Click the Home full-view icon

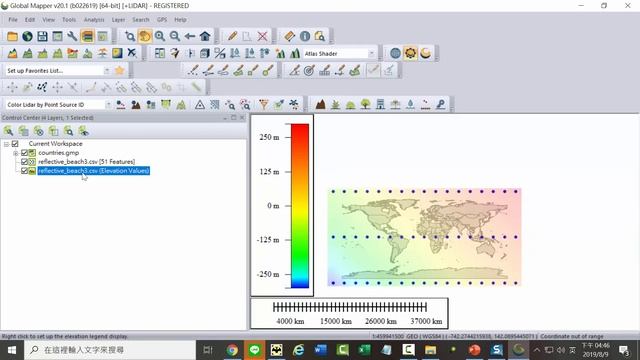click(x=205, y=36)
